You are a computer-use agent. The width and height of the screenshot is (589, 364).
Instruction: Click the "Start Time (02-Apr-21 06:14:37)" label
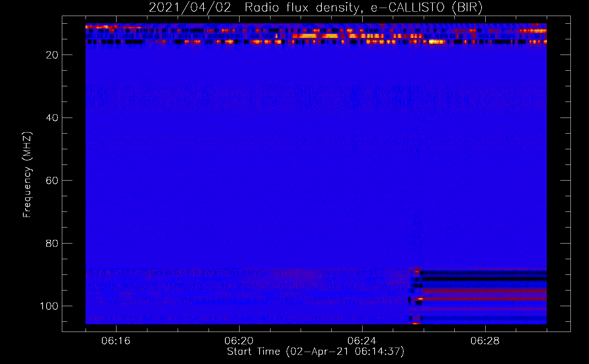pyautogui.click(x=316, y=352)
